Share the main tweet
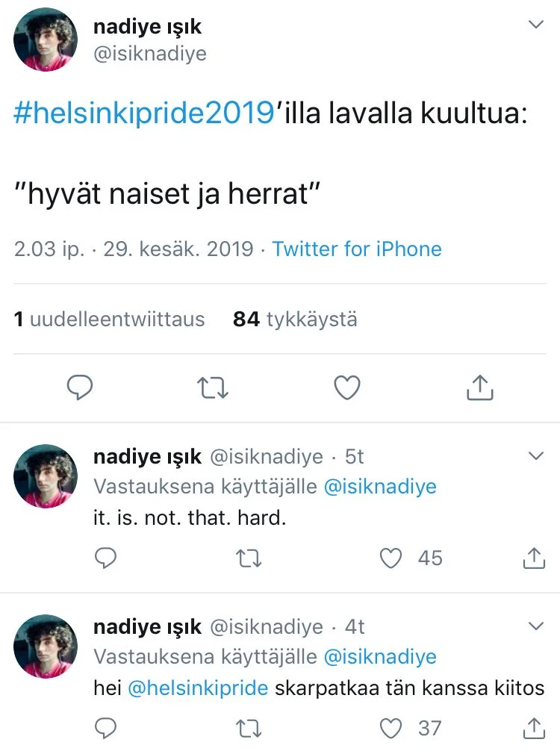560x754 pixels. 479,387
